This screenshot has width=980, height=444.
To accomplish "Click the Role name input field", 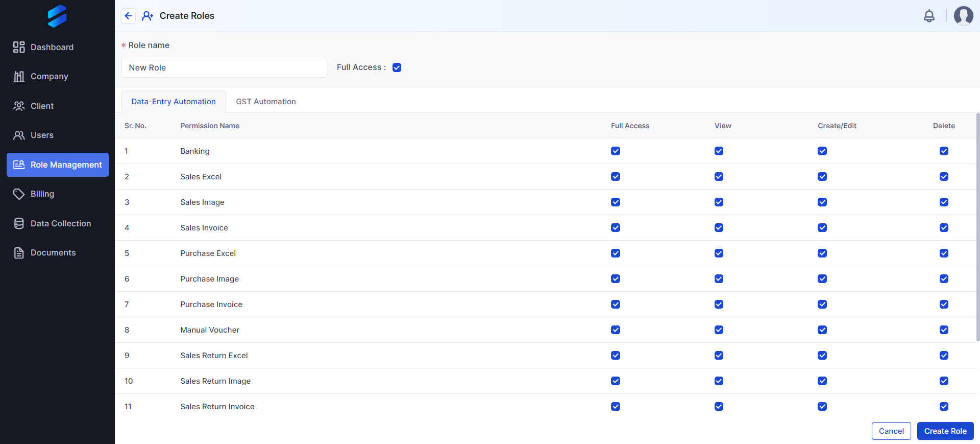I will click(224, 67).
